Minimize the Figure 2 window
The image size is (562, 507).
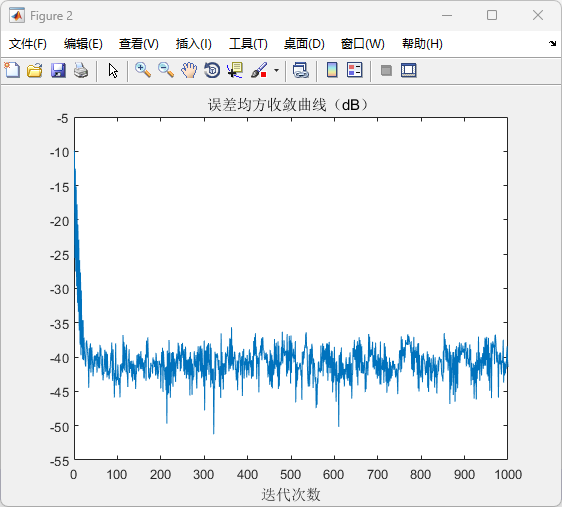(447, 15)
